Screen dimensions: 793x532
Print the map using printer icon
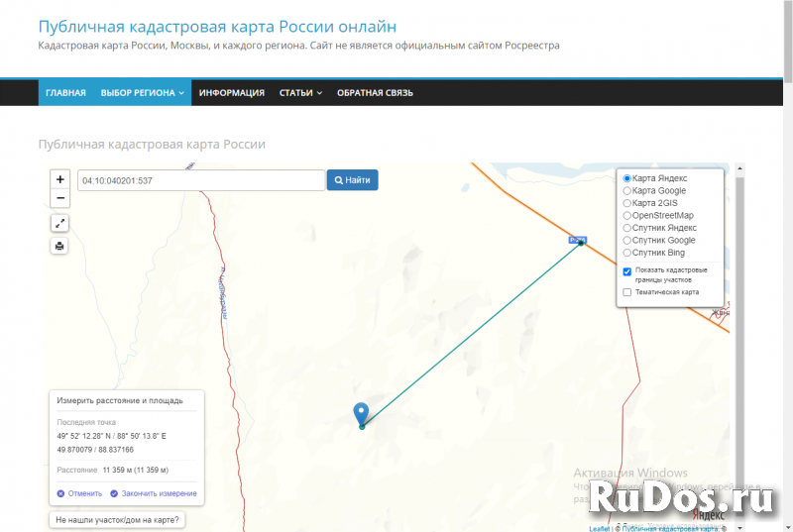59,246
